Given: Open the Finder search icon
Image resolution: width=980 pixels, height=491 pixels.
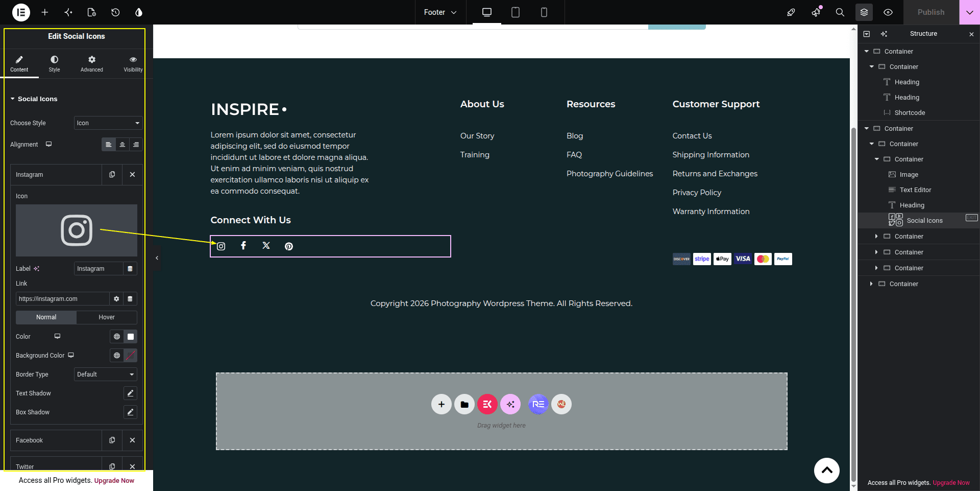Looking at the screenshot, I should 840,12.
